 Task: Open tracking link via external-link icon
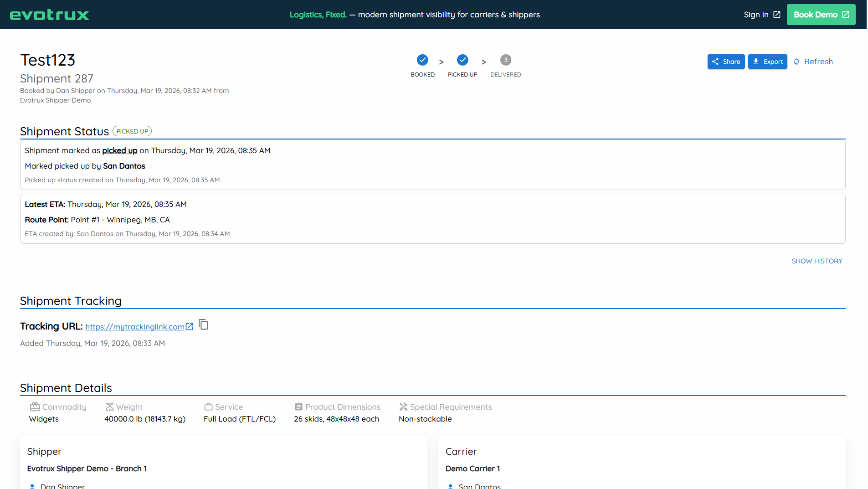click(x=190, y=326)
